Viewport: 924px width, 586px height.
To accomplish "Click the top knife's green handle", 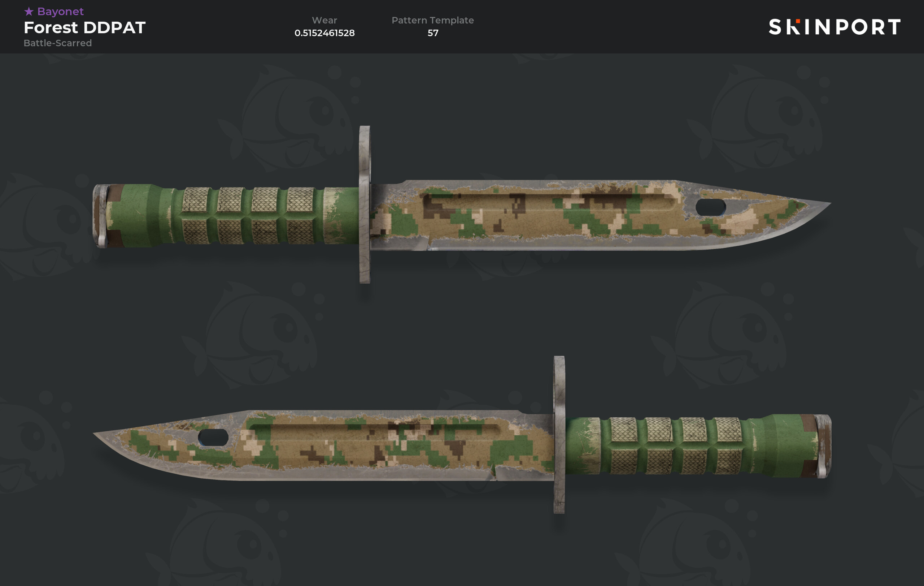I will coord(234,215).
